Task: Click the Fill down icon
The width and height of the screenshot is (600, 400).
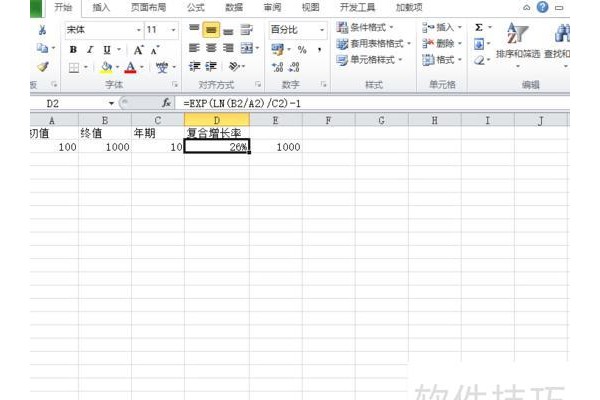Action: [x=478, y=44]
